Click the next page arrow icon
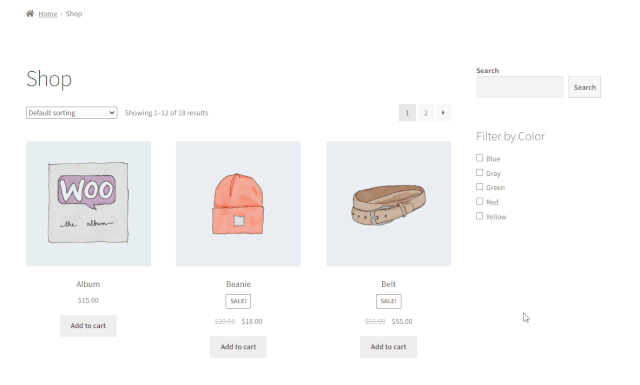Screen dimensions: 640x385 (x=443, y=113)
